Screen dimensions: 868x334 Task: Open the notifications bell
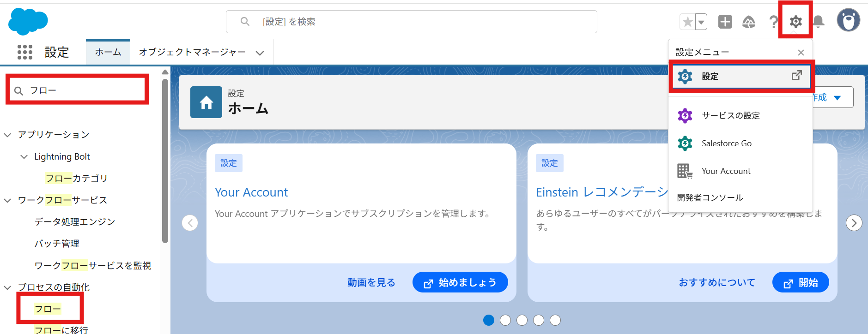click(x=818, y=22)
